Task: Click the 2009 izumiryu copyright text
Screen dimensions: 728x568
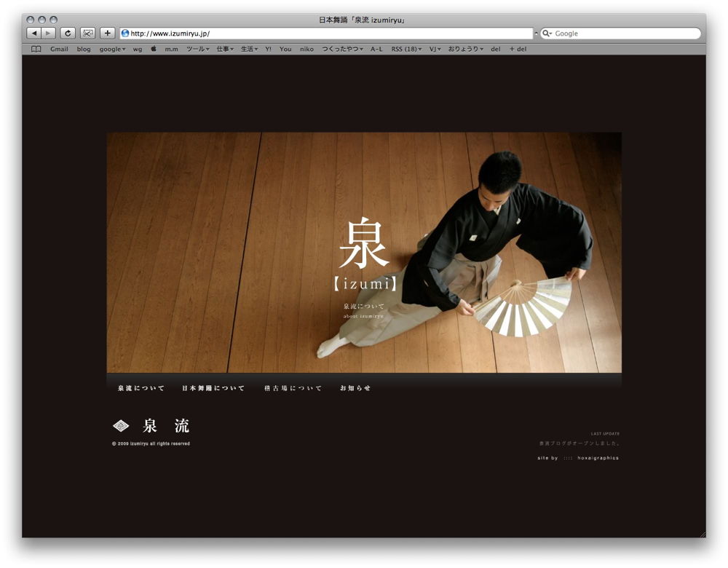Action: [151, 444]
